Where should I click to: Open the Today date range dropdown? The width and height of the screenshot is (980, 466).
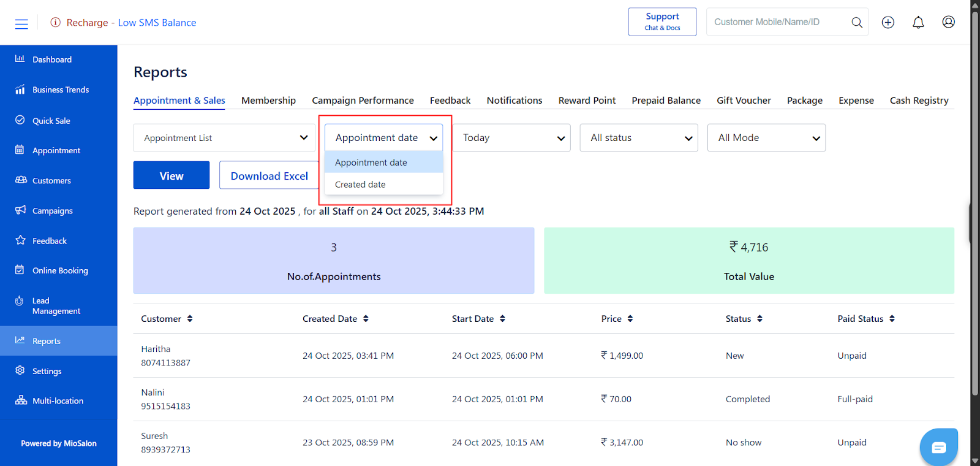(x=511, y=138)
